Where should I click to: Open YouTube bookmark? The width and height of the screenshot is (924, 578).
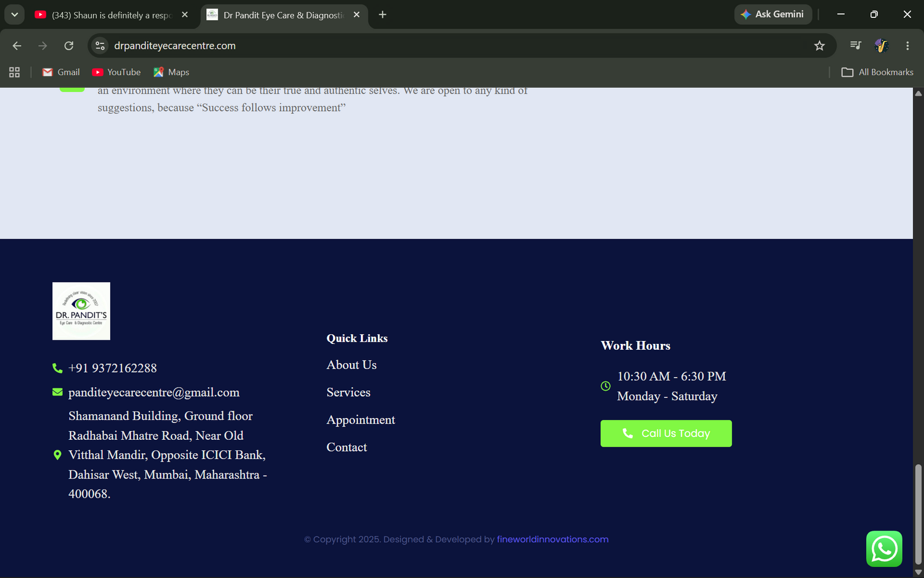(117, 72)
